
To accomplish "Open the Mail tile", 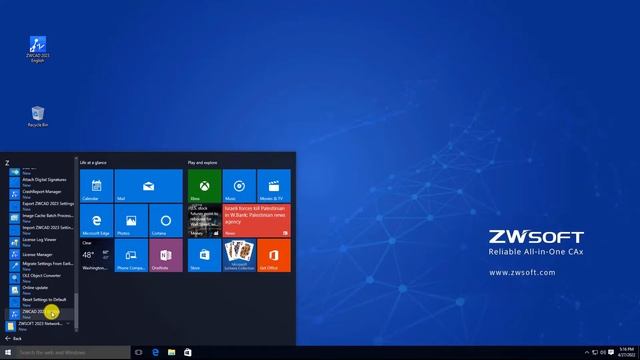I will pos(149,186).
